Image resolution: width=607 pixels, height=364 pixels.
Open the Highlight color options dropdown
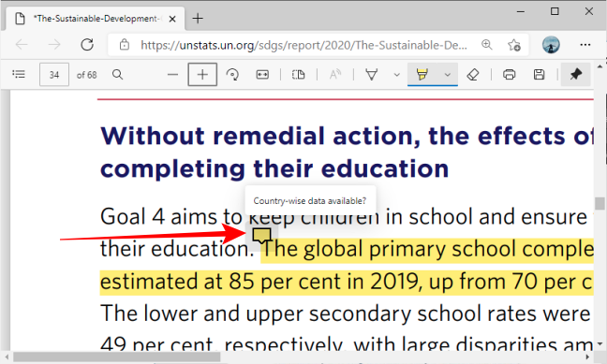click(448, 75)
